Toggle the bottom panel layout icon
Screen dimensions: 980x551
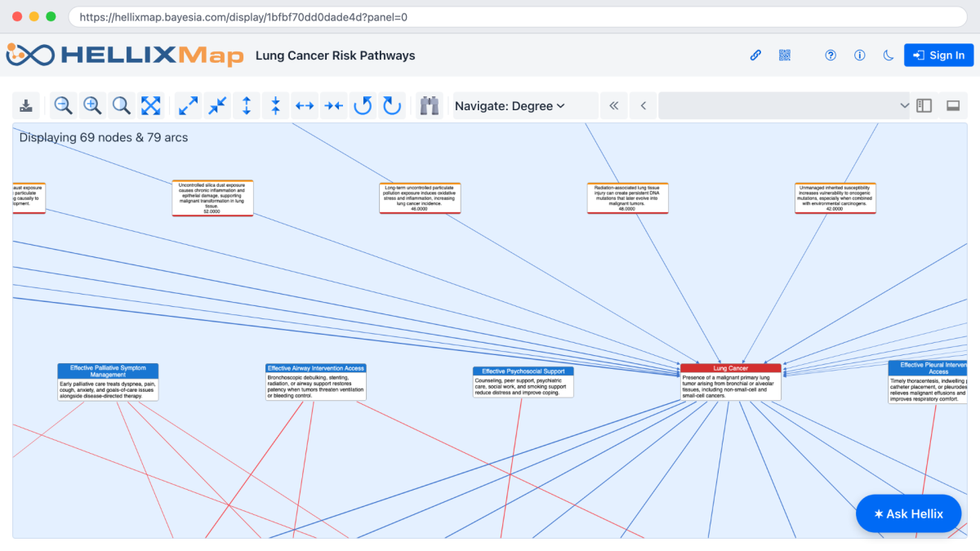click(x=952, y=105)
